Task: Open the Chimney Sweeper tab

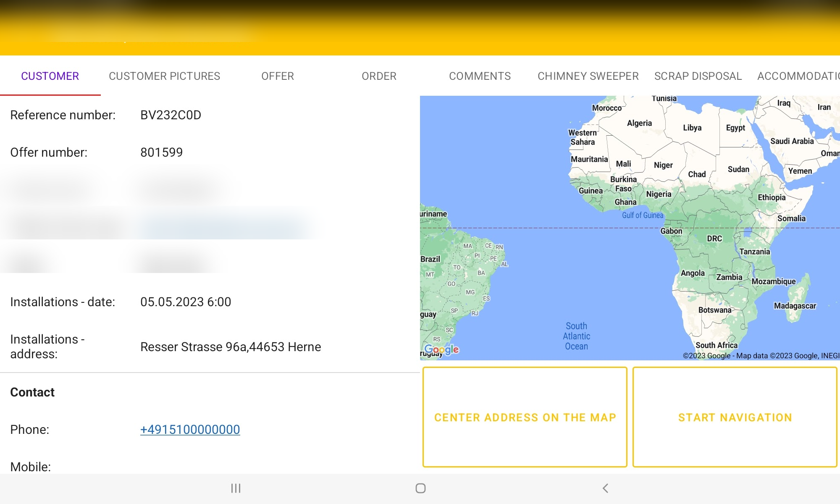Action: (588, 76)
